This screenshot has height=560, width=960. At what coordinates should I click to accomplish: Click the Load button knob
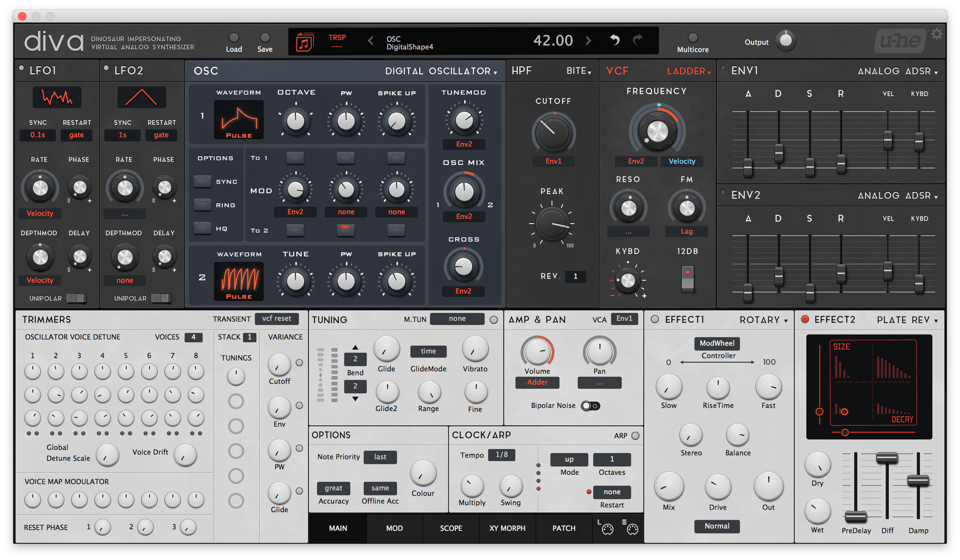234,38
